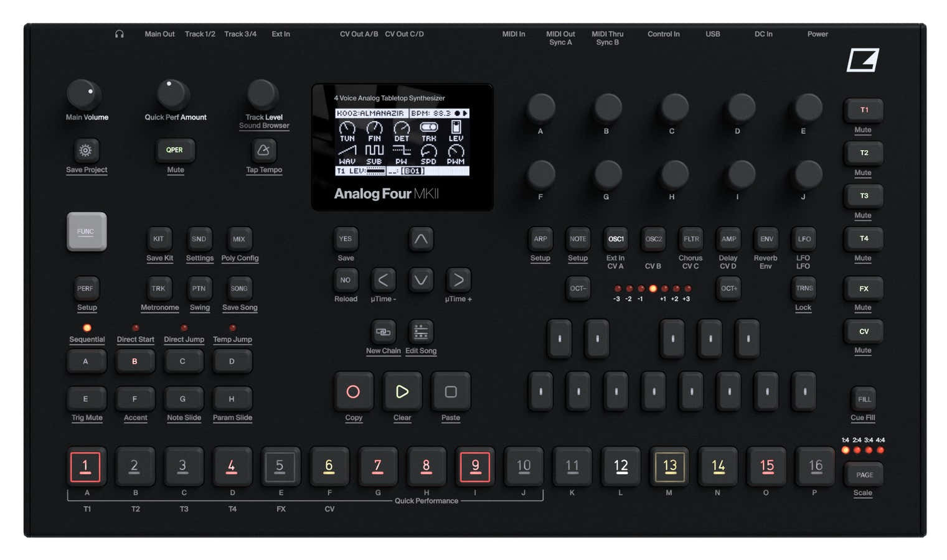Select the CV track button
This screenshot has height=560, width=947.
[864, 332]
